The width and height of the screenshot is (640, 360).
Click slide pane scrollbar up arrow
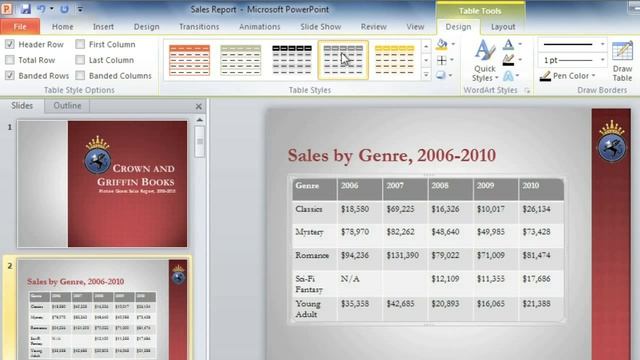(200, 120)
